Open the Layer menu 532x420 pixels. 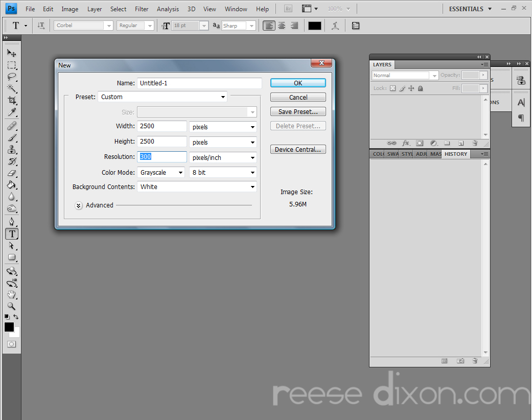95,9
